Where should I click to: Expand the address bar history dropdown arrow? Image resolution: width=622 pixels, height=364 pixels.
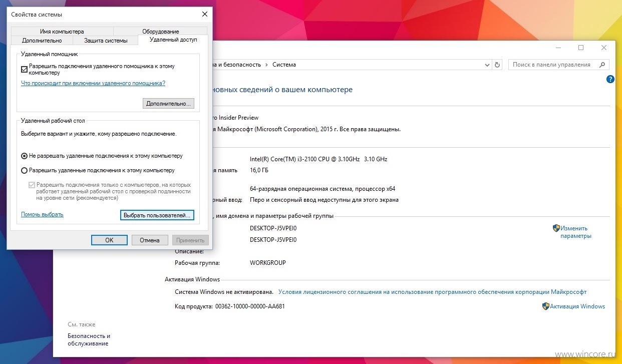[x=487, y=65]
